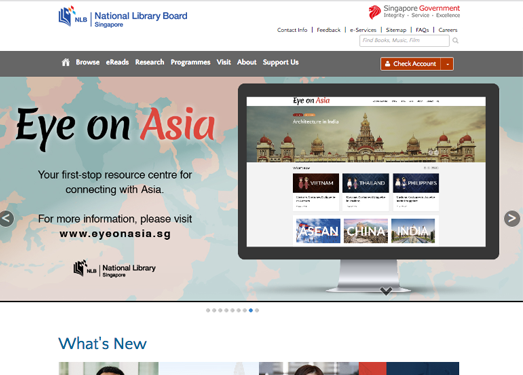Click the home icon in navigation bar
Image resolution: width=523 pixels, height=375 pixels.
click(x=66, y=62)
